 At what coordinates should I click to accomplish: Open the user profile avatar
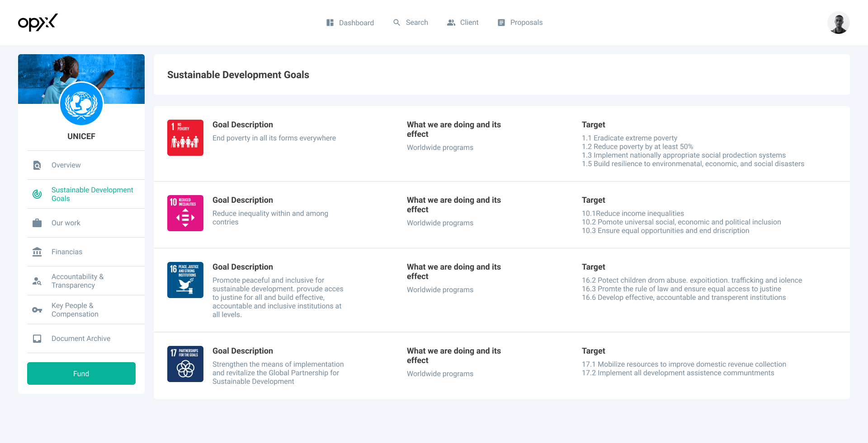[x=839, y=23]
